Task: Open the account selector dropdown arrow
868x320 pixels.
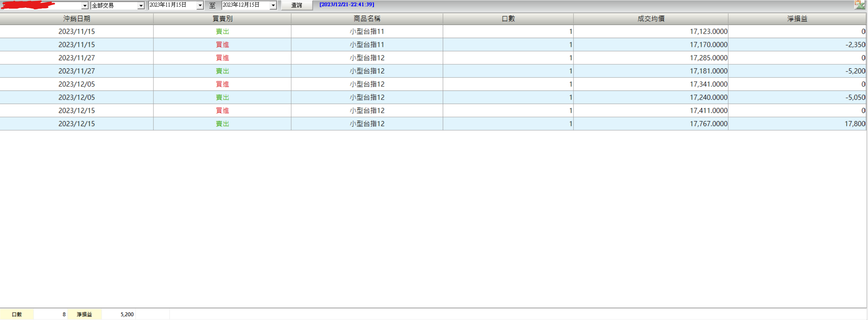Action: [85, 5]
